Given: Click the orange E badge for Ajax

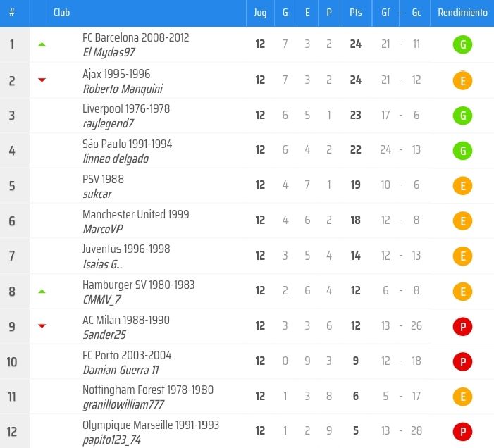Looking at the screenshot, I should pyautogui.click(x=462, y=80).
